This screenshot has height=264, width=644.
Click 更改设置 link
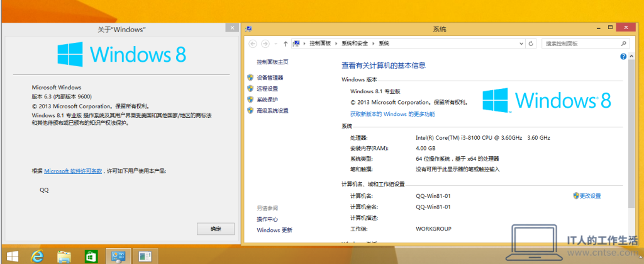click(x=590, y=196)
